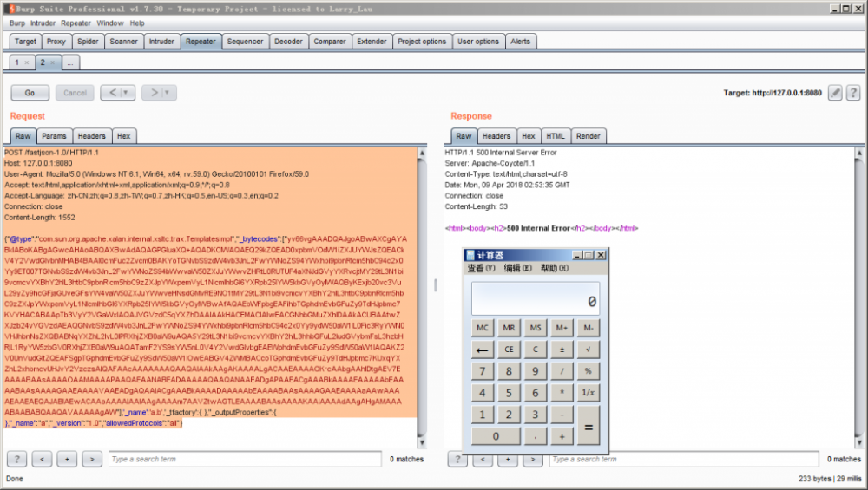Click calculator divide key
Screen dimensions: 868x490
pos(562,371)
